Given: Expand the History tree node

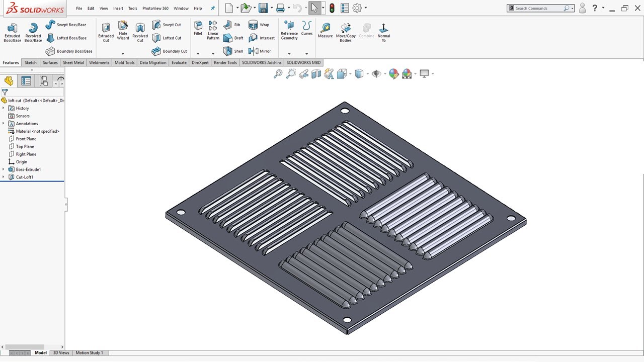Looking at the screenshot, I should pyautogui.click(x=4, y=108).
